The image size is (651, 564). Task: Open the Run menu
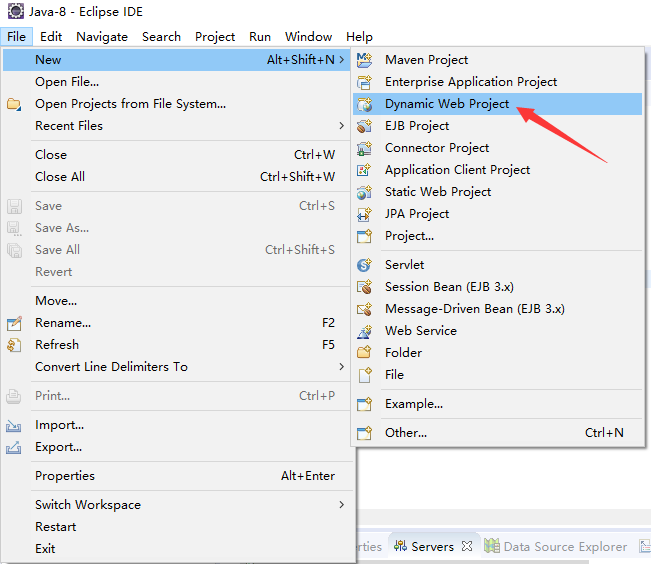point(260,37)
